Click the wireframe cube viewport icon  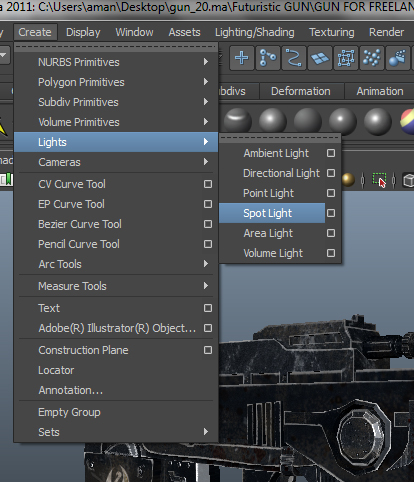tap(409, 180)
